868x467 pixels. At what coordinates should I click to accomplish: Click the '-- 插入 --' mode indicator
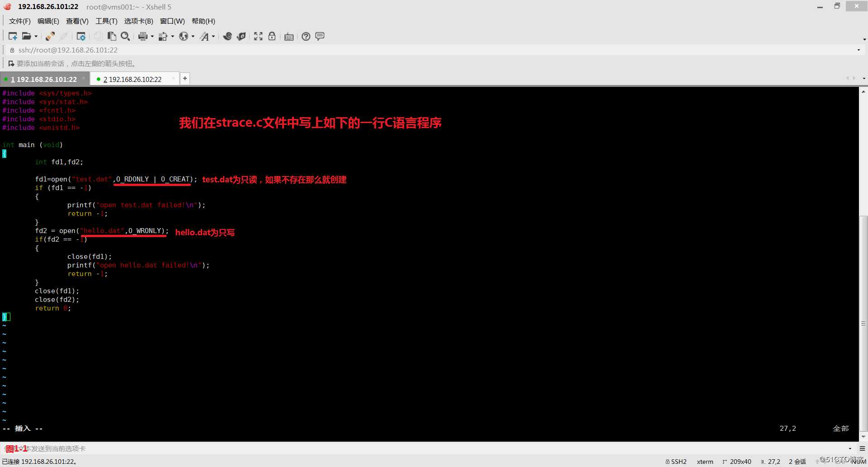click(x=23, y=429)
